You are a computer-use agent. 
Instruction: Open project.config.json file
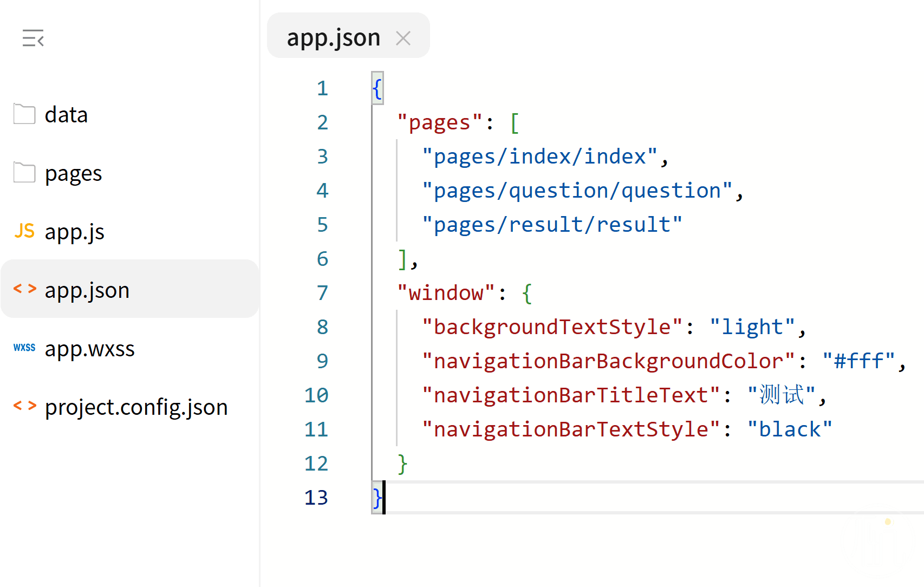[x=136, y=407]
